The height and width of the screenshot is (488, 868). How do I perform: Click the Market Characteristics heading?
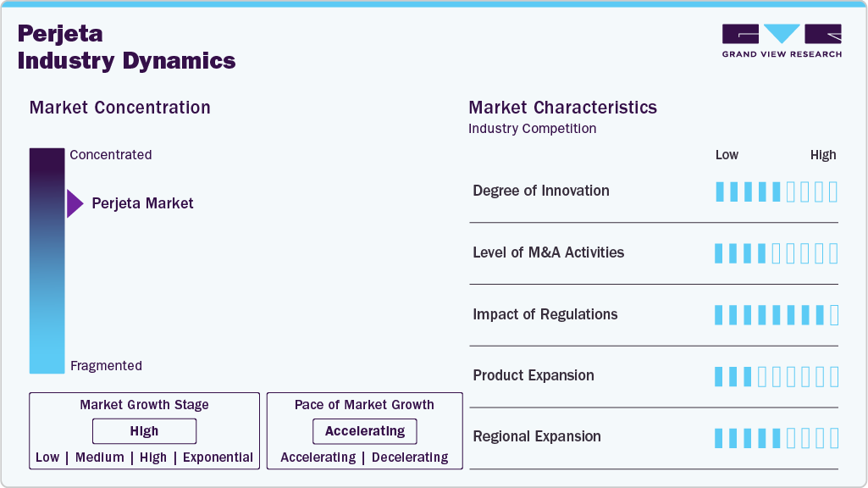pyautogui.click(x=562, y=108)
